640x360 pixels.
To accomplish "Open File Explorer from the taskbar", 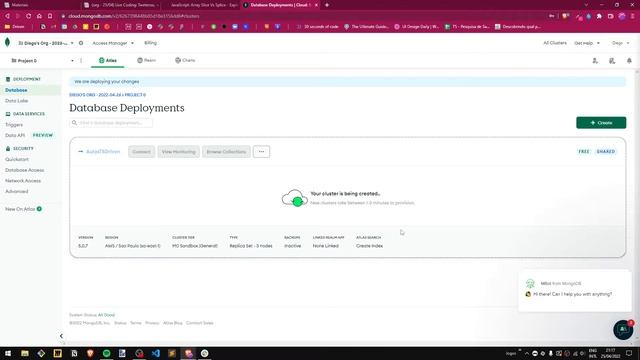I will [x=25, y=353].
